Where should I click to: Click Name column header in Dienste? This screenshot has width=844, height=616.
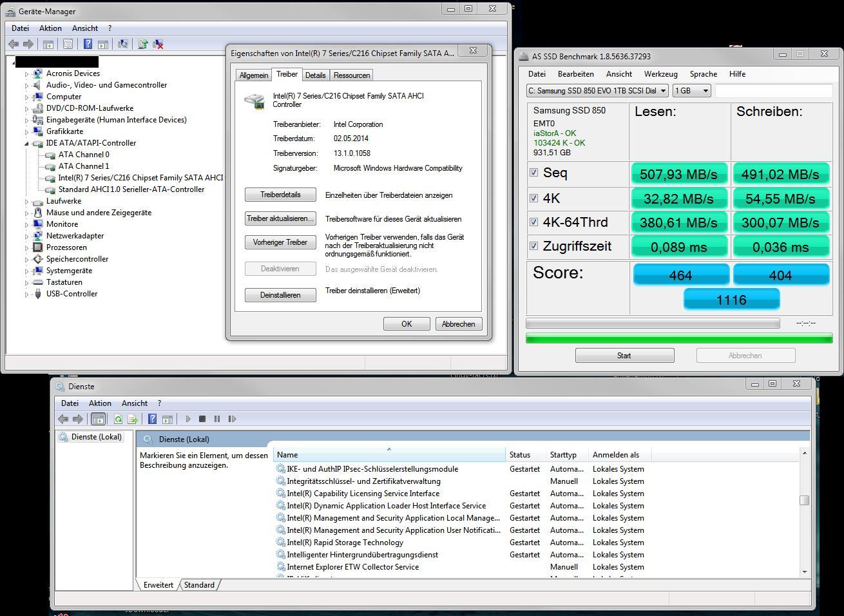pyautogui.click(x=390, y=455)
